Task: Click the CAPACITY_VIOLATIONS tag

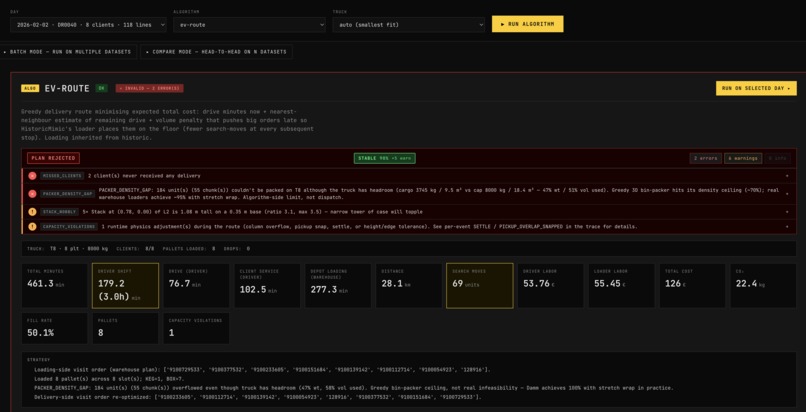Action: (69, 227)
